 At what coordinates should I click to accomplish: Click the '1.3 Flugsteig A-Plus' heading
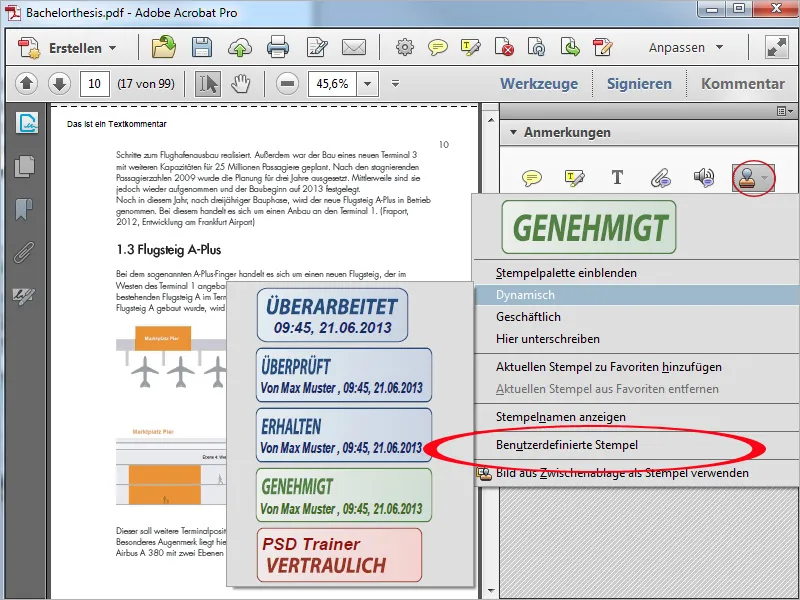(169, 249)
